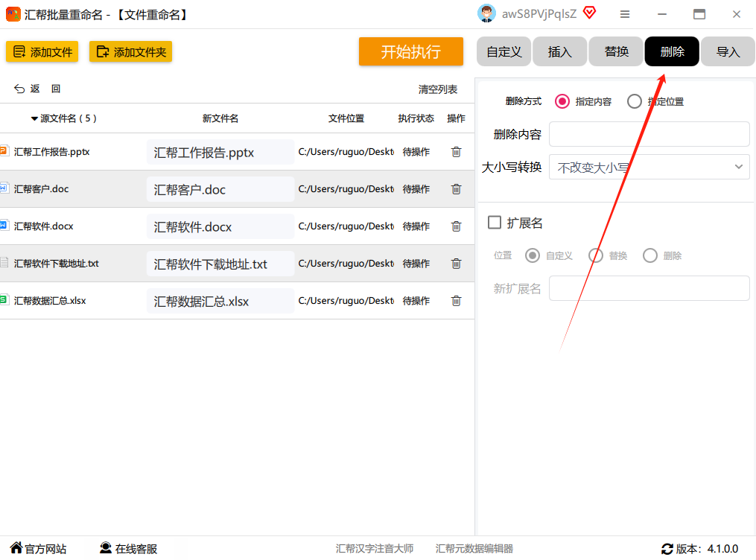
Task: Edit new filename 汇帮软件下载地址.txt field
Action: coord(220,264)
